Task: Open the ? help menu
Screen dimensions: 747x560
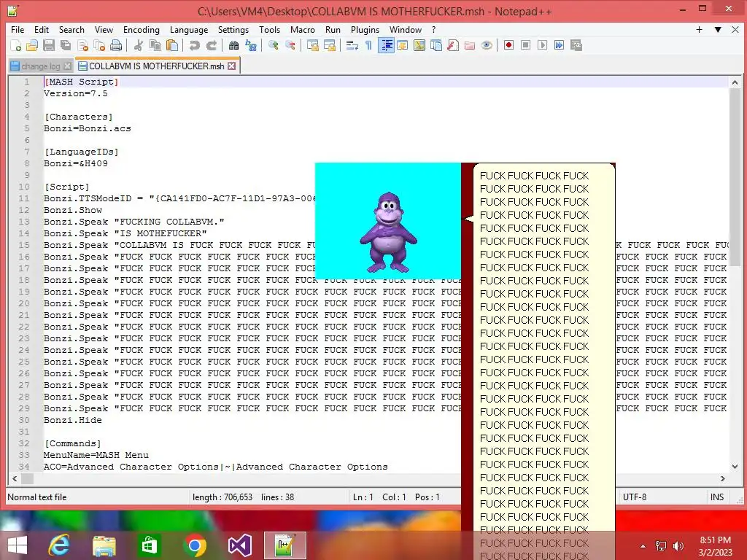Action: [433, 29]
